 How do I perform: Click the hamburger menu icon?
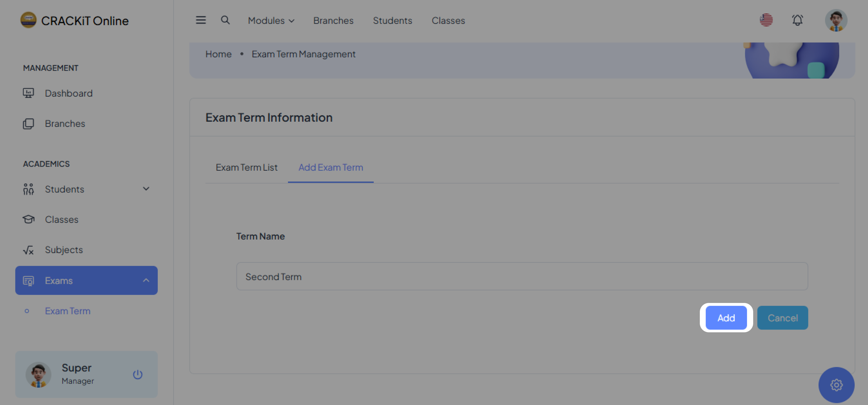point(201,20)
